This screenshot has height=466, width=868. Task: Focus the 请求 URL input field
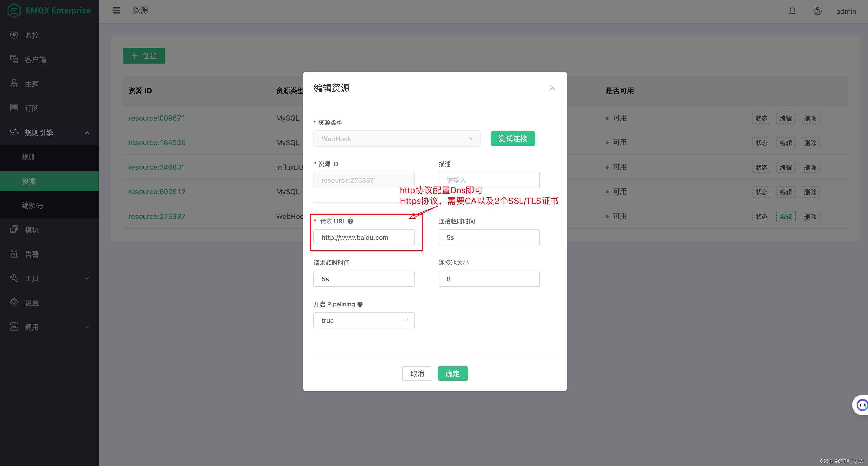click(x=364, y=237)
